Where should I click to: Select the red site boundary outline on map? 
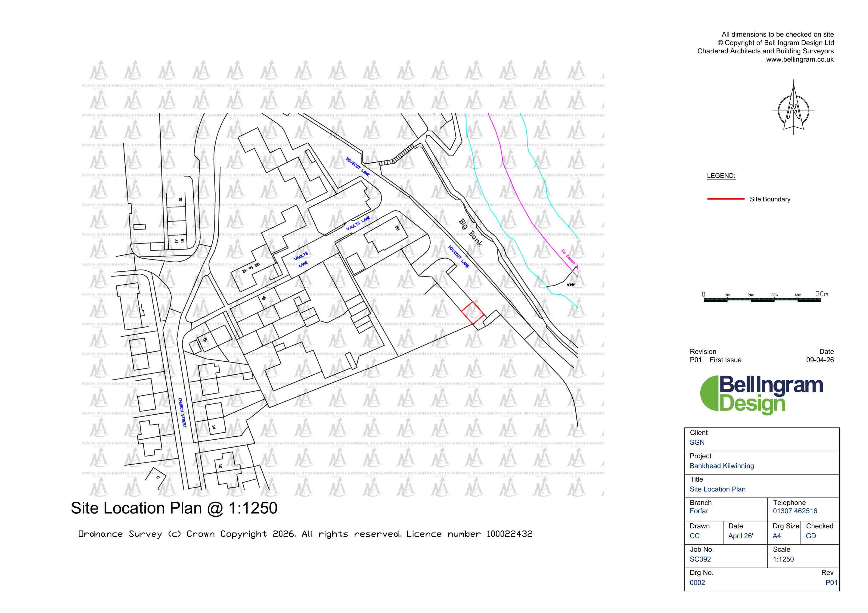pos(473,313)
